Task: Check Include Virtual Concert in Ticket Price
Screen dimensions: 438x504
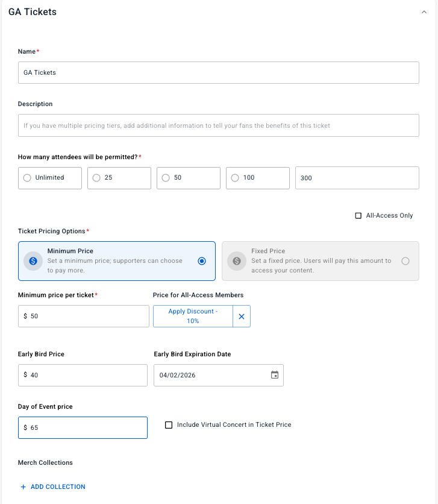Action: (x=169, y=425)
